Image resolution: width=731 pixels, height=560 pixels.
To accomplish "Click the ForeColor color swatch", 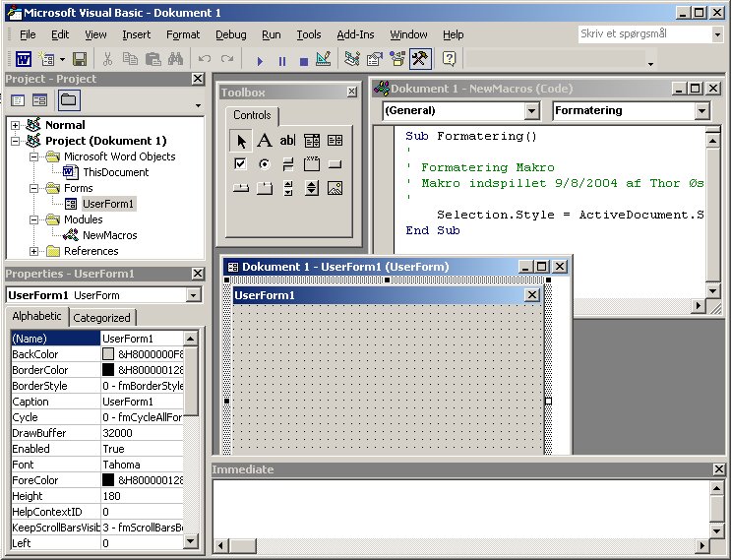I will [x=108, y=480].
